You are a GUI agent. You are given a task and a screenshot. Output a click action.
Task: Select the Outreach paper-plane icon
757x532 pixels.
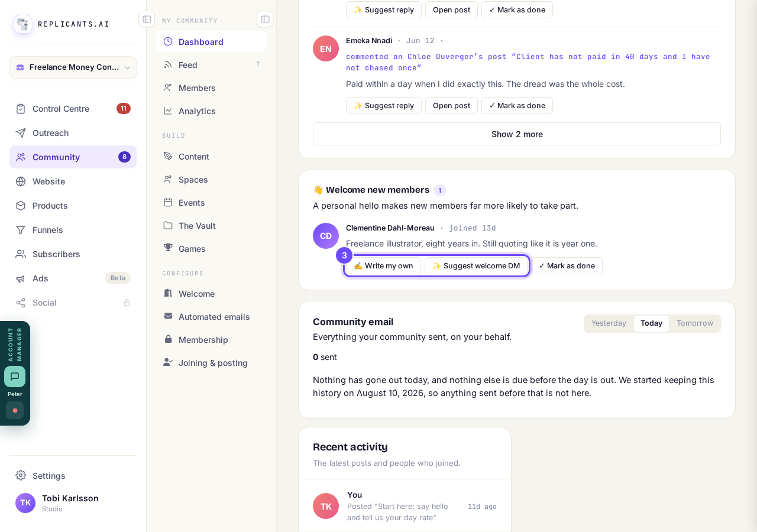[21, 133]
